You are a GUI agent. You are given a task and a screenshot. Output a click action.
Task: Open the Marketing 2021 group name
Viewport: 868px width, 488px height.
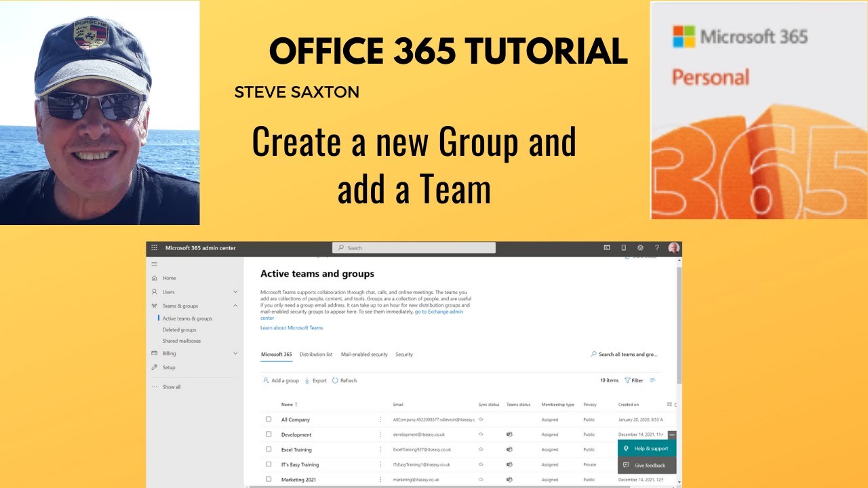pos(298,480)
